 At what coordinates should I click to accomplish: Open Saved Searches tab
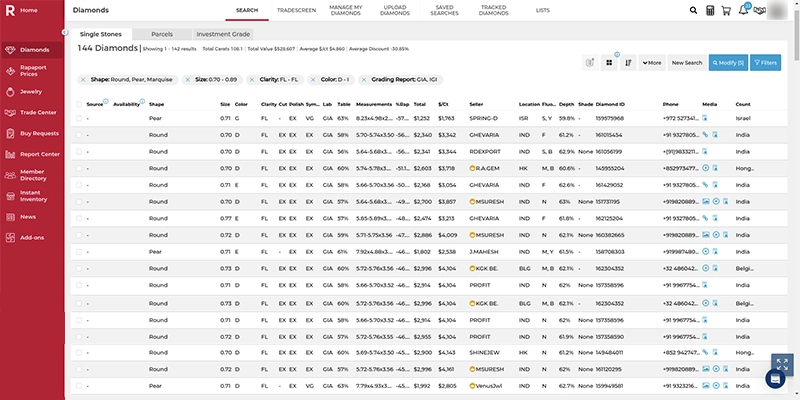click(x=444, y=10)
